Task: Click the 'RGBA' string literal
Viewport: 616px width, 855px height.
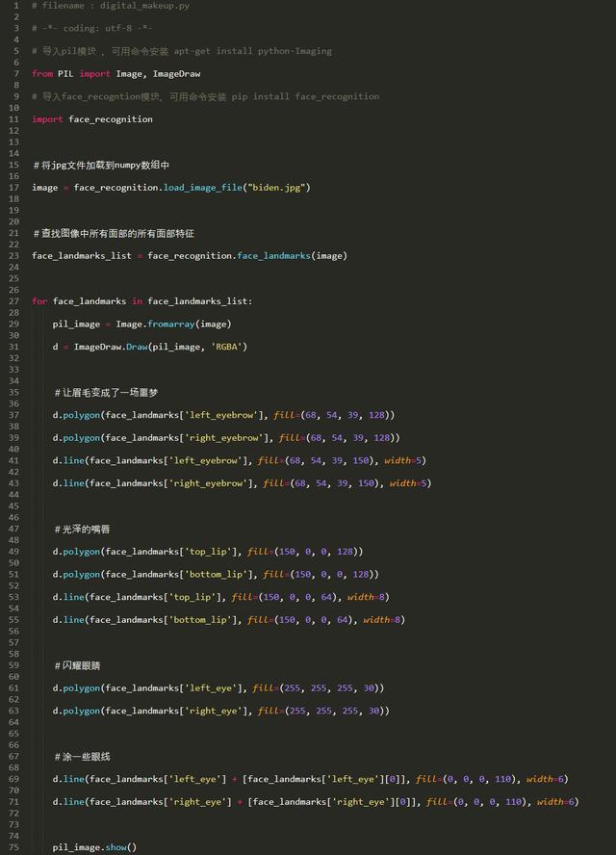Action: point(227,347)
